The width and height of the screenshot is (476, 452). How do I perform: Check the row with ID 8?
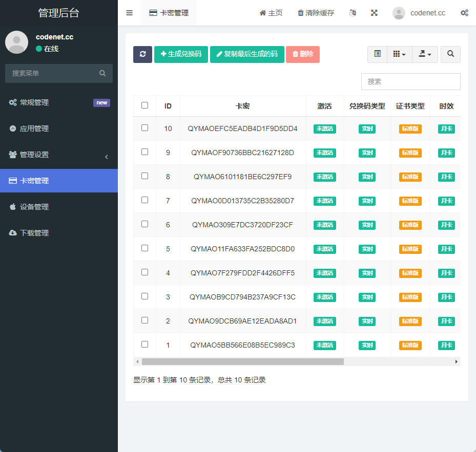[145, 176]
